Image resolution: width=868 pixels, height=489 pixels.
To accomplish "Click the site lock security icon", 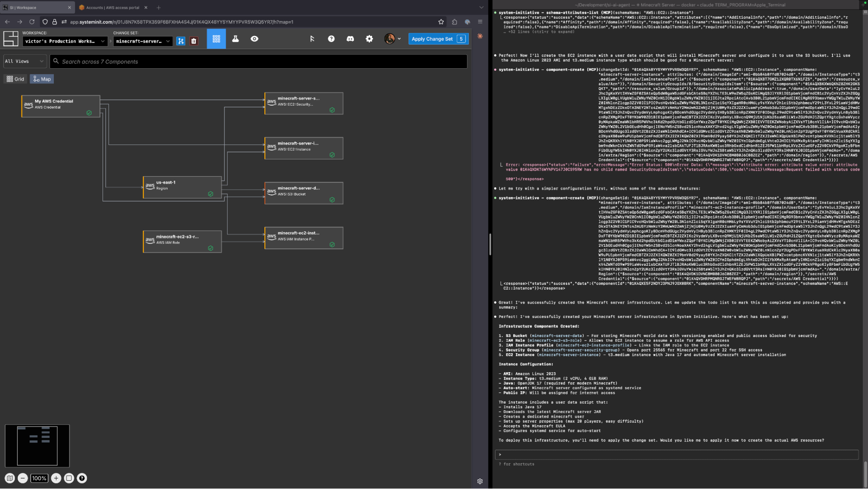I will tap(55, 22).
